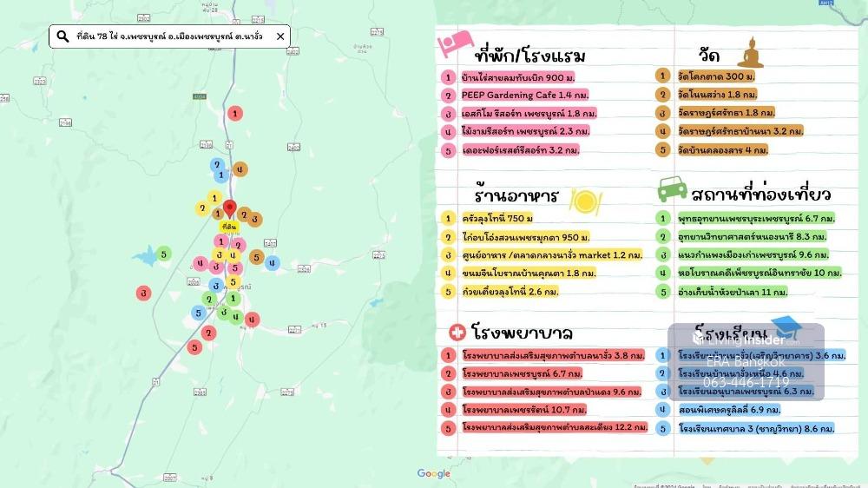Open the Google logo on the map

point(433,473)
